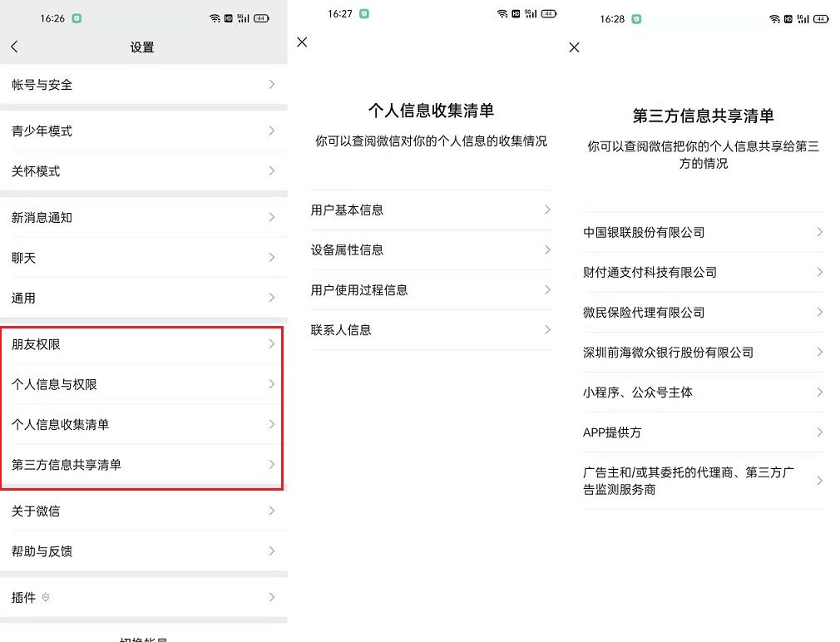Open 广告主和/或其委托的代理商 sharing details
Image resolution: width=840 pixels, height=642 pixels.
tap(704, 481)
